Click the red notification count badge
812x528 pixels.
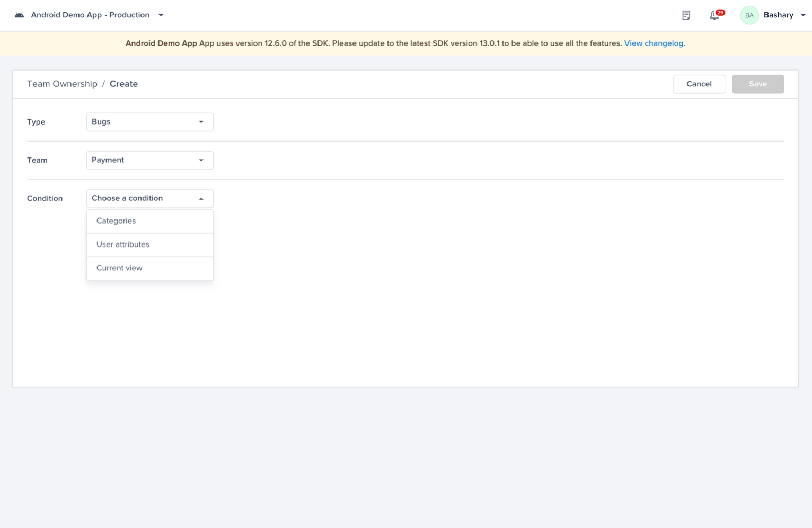click(720, 12)
